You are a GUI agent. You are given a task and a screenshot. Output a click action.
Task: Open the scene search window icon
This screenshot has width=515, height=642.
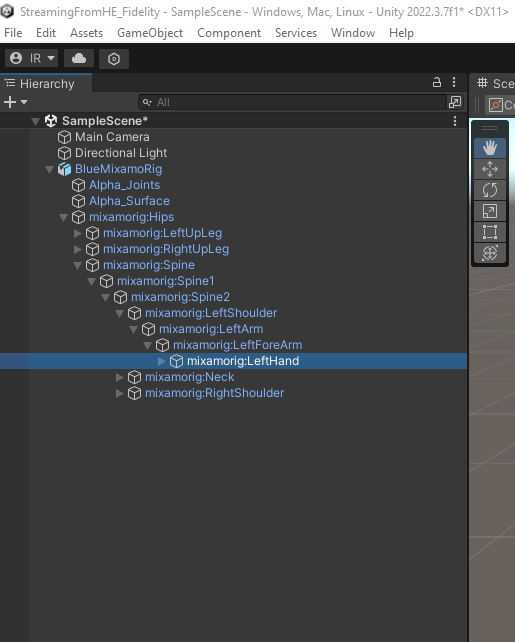[x=455, y=102]
